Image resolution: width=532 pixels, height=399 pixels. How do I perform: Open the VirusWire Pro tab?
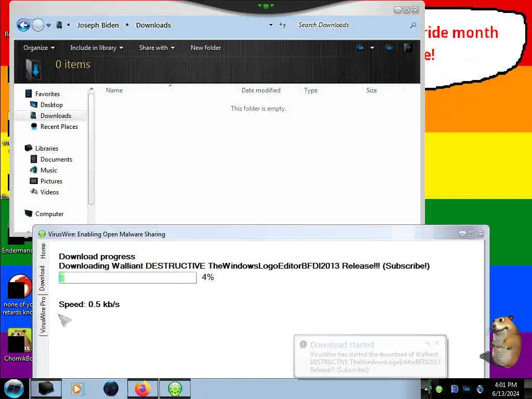[43, 315]
